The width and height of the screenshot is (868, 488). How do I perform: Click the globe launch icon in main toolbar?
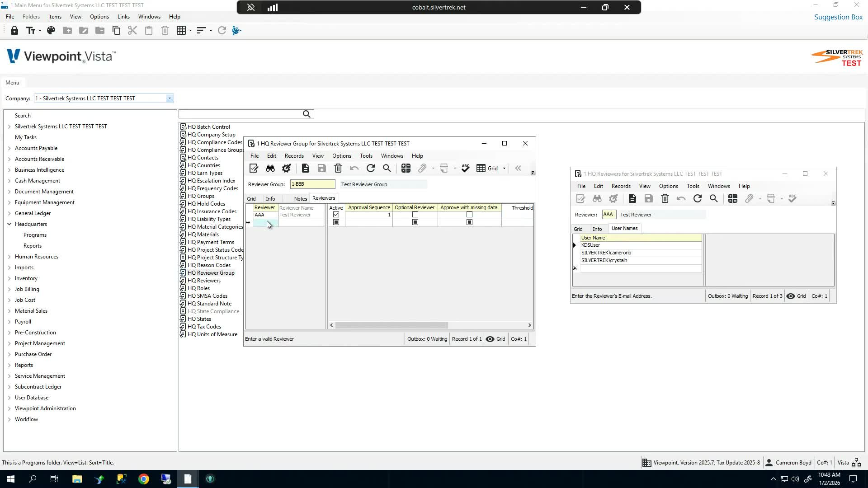pyautogui.click(x=236, y=31)
